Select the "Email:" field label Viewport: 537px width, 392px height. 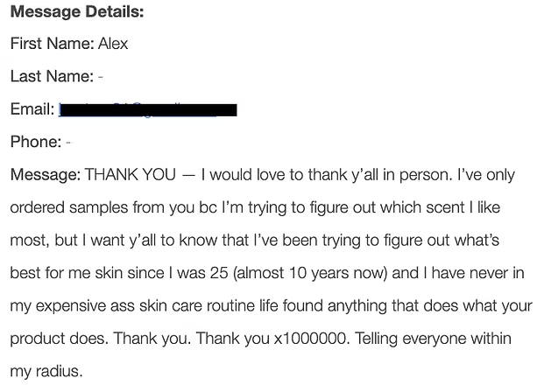click(32, 110)
